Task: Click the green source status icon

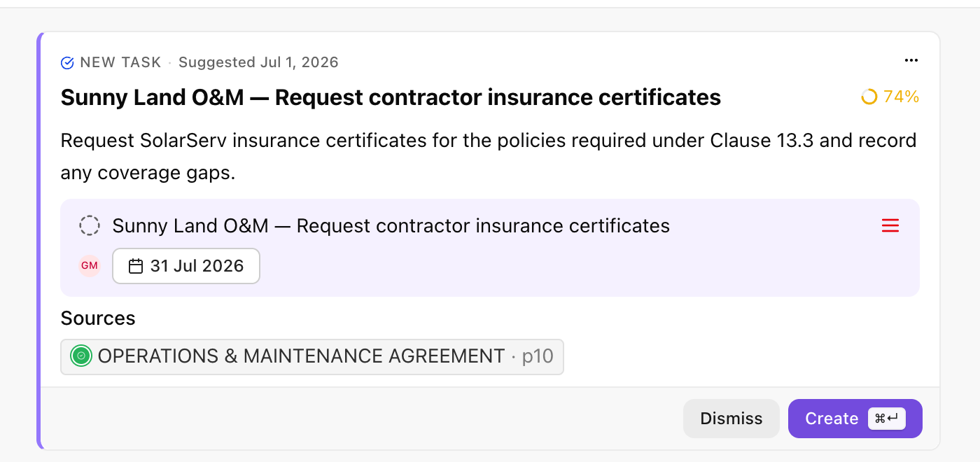Action: [81, 356]
